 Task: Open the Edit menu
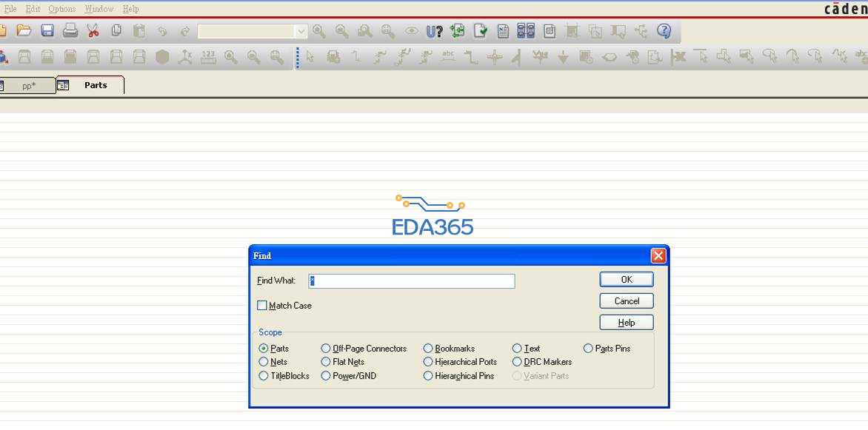coord(33,9)
